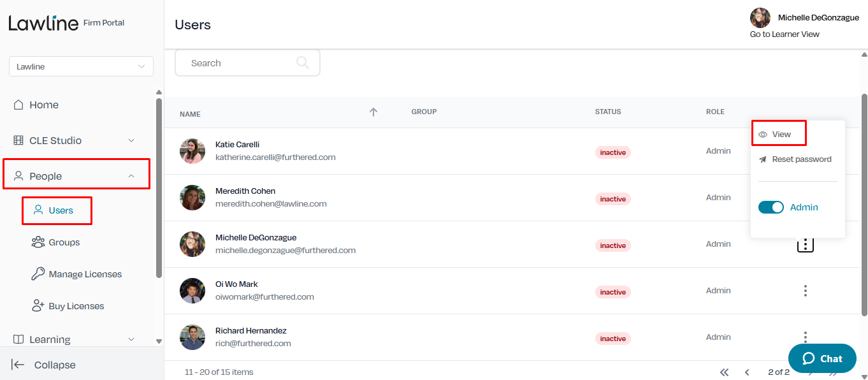Click Oi Wo Mark's avatar

click(192, 291)
